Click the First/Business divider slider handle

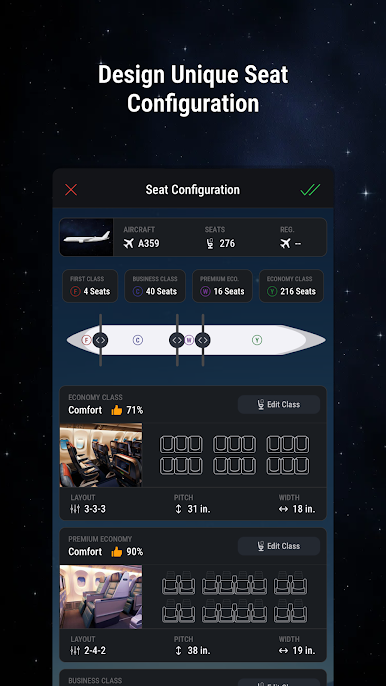[100, 340]
